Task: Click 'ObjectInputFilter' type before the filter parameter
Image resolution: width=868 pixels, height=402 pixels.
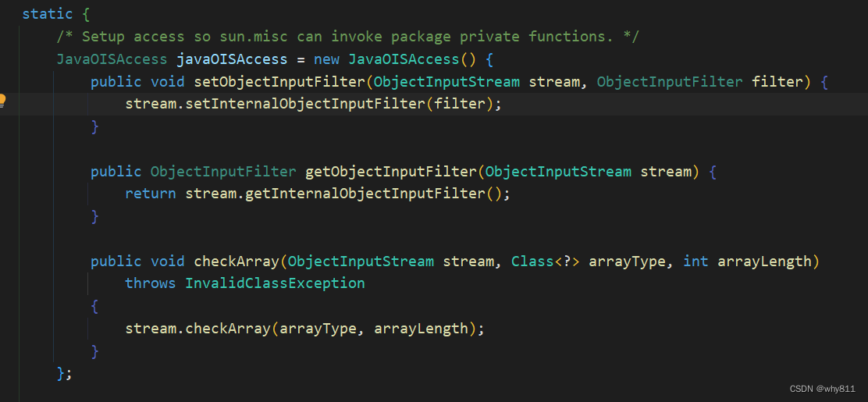Action: pyautogui.click(x=669, y=82)
